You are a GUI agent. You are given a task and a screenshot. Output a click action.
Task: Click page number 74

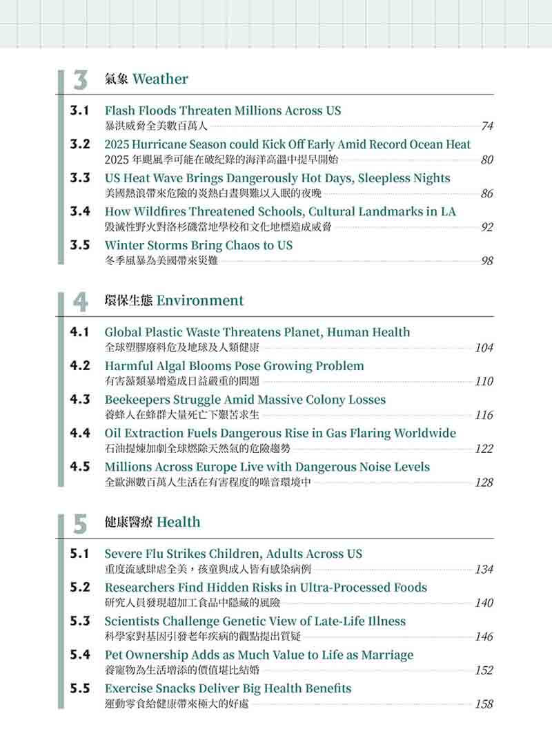pos(487,126)
